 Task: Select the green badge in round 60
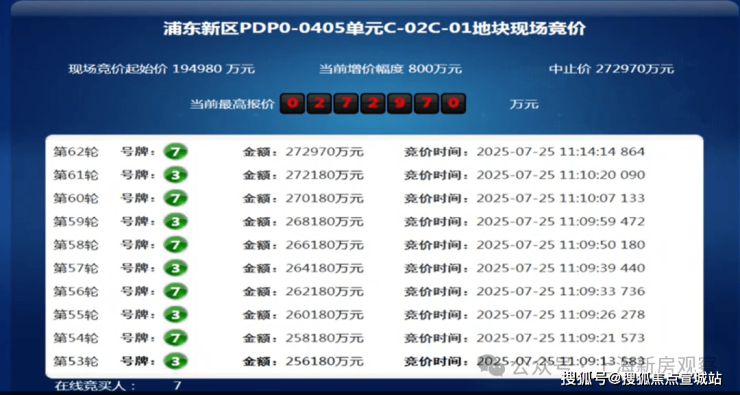(x=176, y=198)
